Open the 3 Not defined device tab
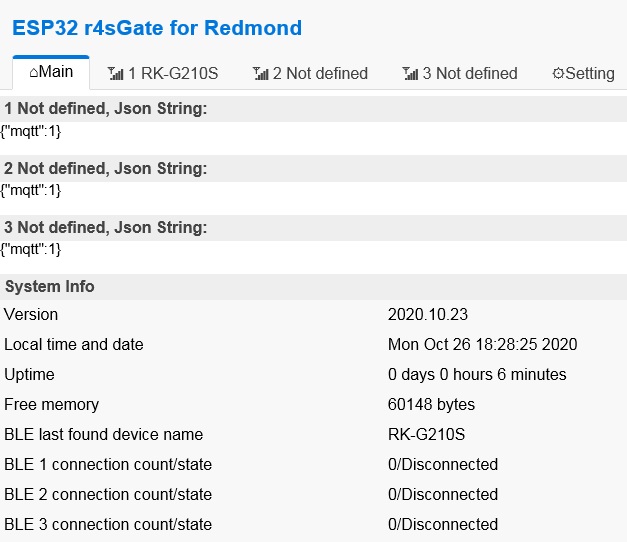The height and width of the screenshot is (542, 627). [469, 74]
